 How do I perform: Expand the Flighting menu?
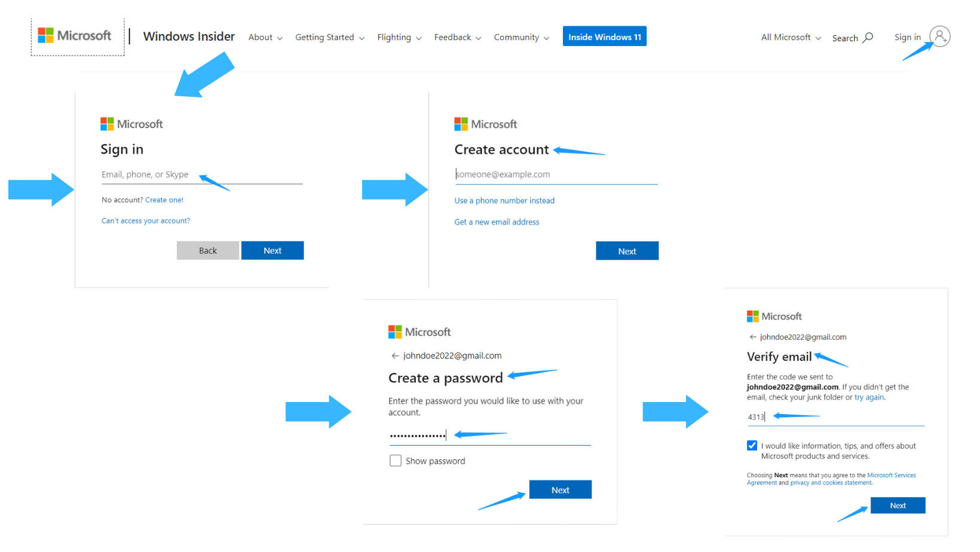click(399, 37)
